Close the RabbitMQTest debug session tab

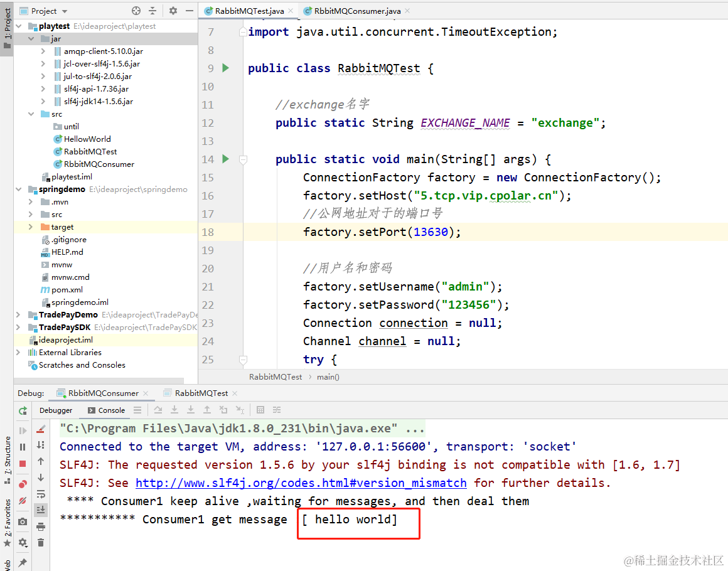coord(235,393)
